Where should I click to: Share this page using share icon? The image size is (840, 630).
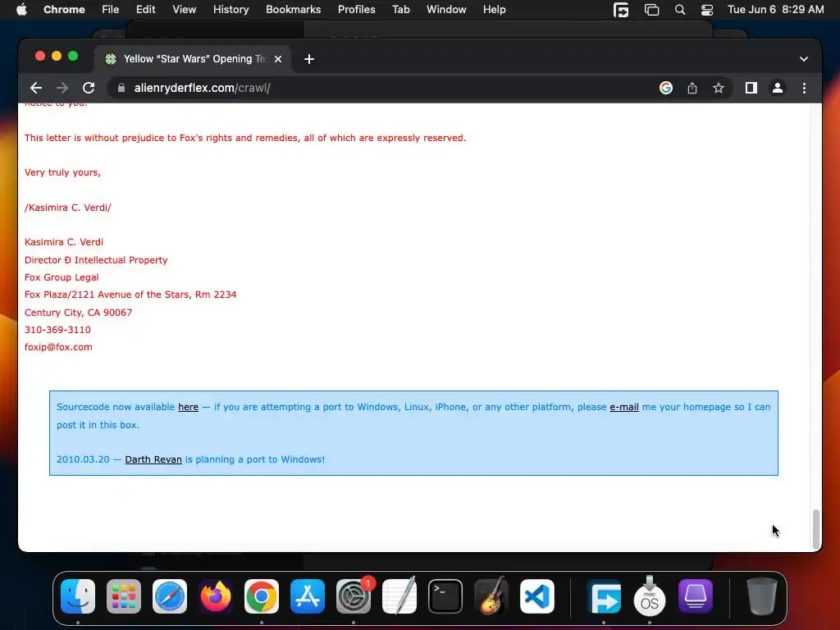point(692,88)
